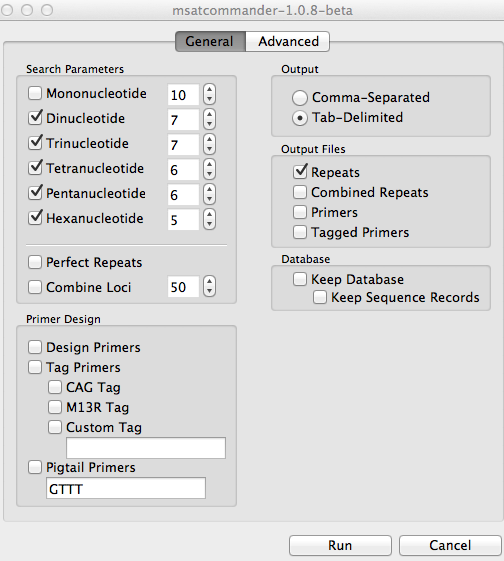Focus the Custom Tag text field
This screenshot has height=561, width=504.
click(146, 448)
